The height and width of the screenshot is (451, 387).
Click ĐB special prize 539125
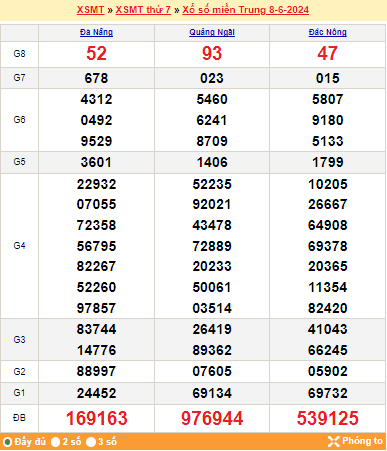pos(328,418)
